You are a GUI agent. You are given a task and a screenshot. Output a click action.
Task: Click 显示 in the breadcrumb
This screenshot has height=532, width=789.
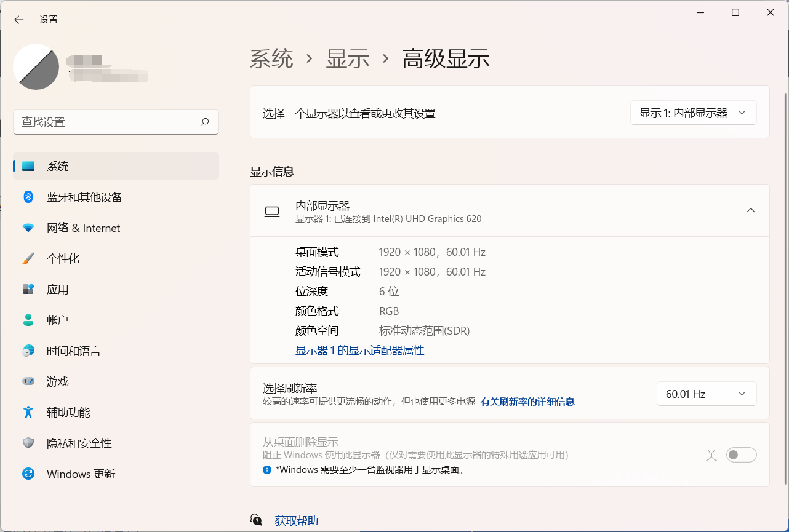(348, 59)
